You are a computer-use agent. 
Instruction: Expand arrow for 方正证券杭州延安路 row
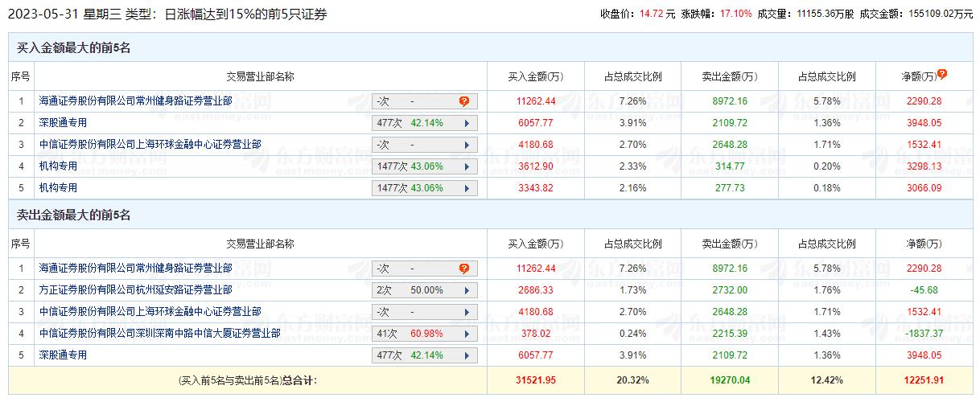[x=466, y=291]
